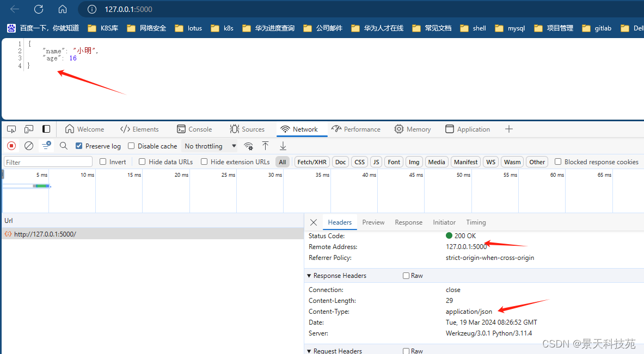Filter requests by CSS
Screen dimensions: 644x354
[x=360, y=162]
